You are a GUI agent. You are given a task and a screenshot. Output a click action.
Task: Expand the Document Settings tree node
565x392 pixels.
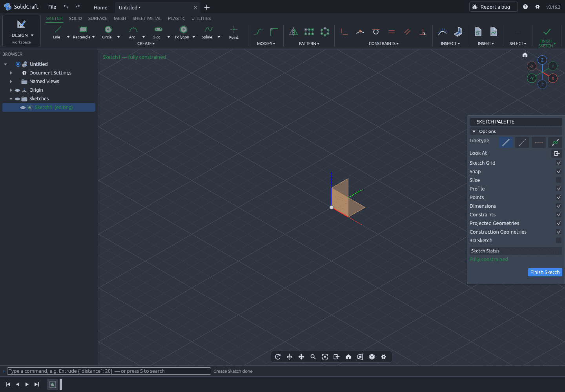click(x=11, y=73)
